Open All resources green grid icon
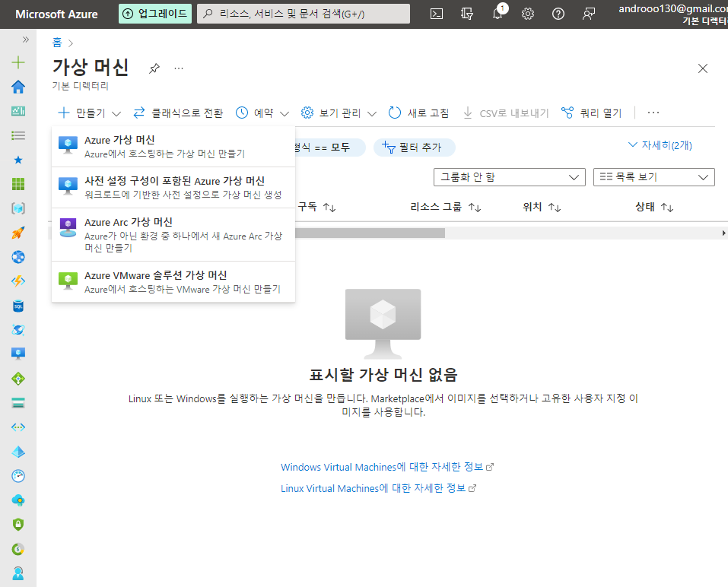This screenshot has width=728, height=587. point(18,184)
